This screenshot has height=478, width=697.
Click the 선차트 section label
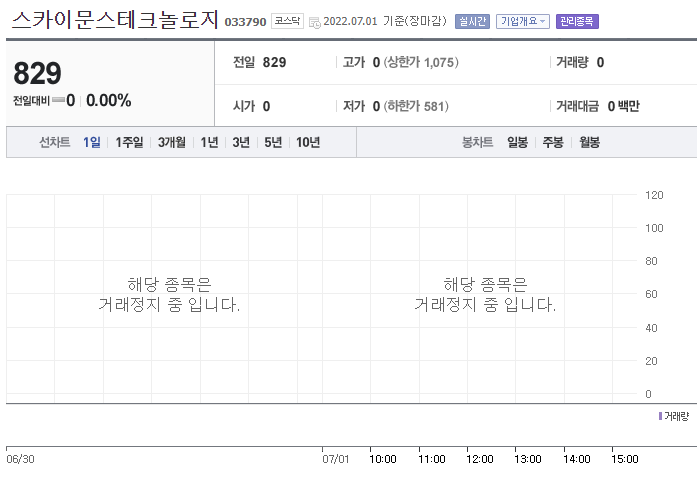coord(55,142)
